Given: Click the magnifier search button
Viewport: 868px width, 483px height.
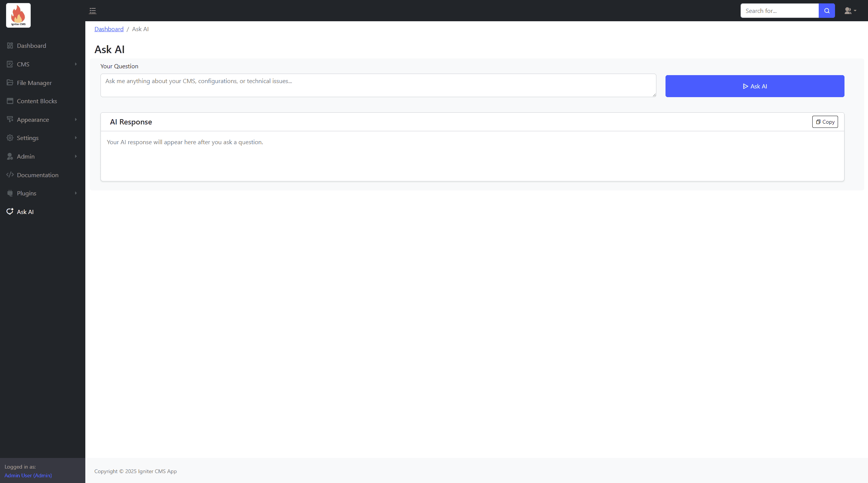Looking at the screenshot, I should pyautogui.click(x=827, y=11).
